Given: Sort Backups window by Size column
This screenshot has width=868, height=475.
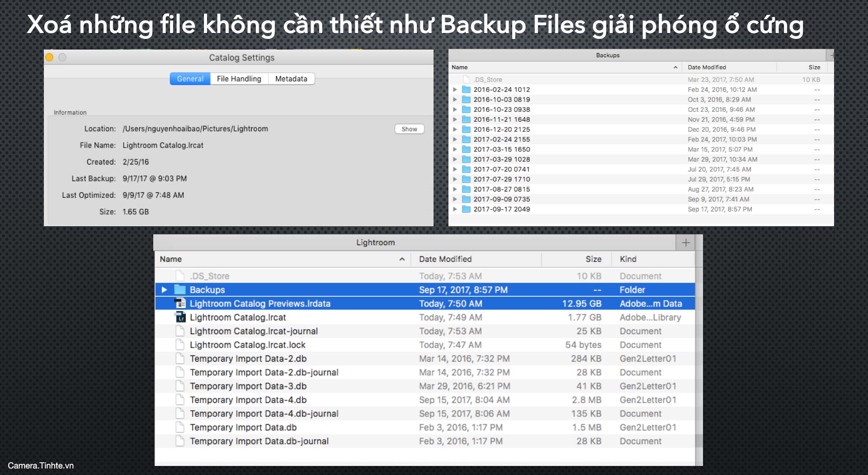Looking at the screenshot, I should click(814, 67).
